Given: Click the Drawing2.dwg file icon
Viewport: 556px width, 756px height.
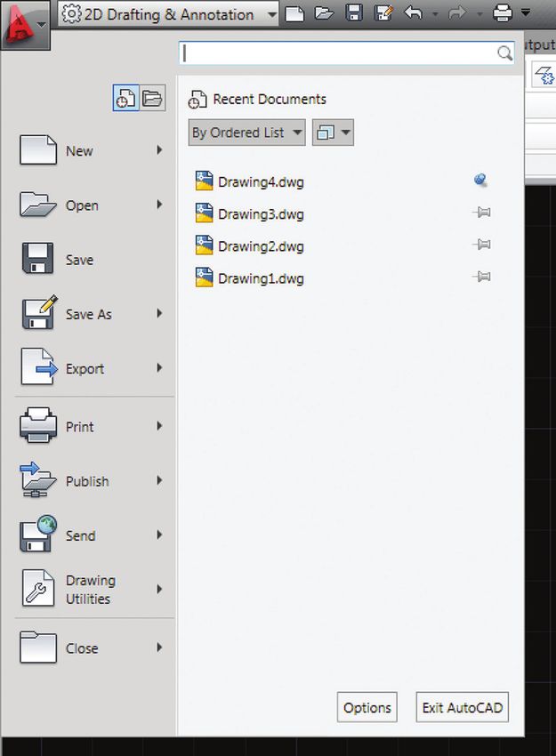Looking at the screenshot, I should [x=204, y=245].
